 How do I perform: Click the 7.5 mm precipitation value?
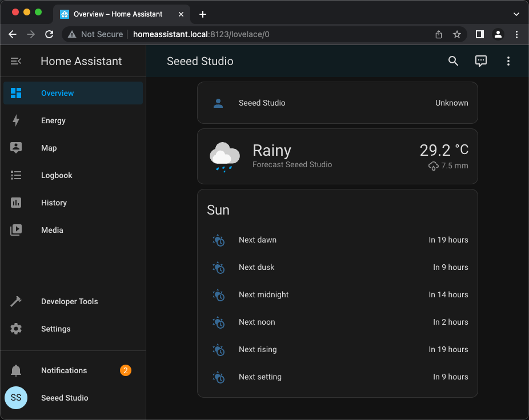tap(454, 166)
